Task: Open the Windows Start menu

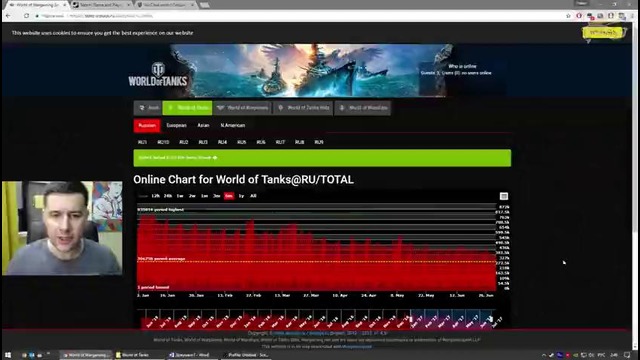Action: tap(8, 355)
